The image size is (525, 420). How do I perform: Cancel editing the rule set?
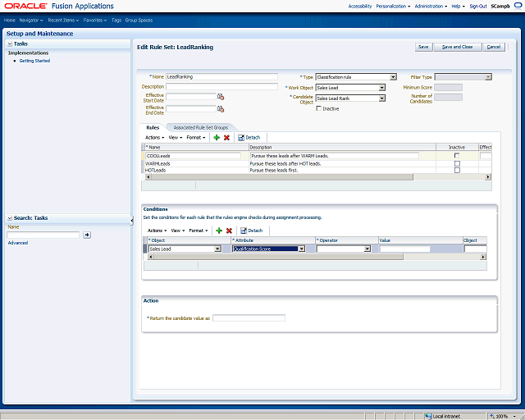point(494,47)
